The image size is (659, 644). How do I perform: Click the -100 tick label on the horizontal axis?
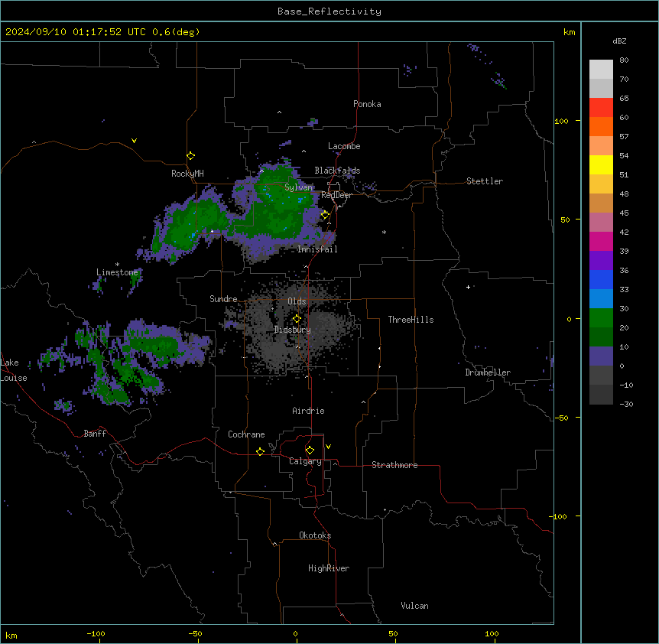[x=96, y=633]
